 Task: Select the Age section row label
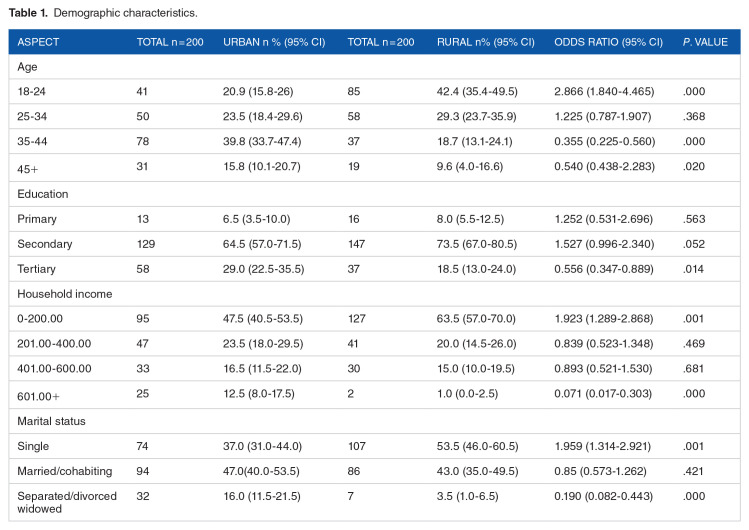coord(27,67)
